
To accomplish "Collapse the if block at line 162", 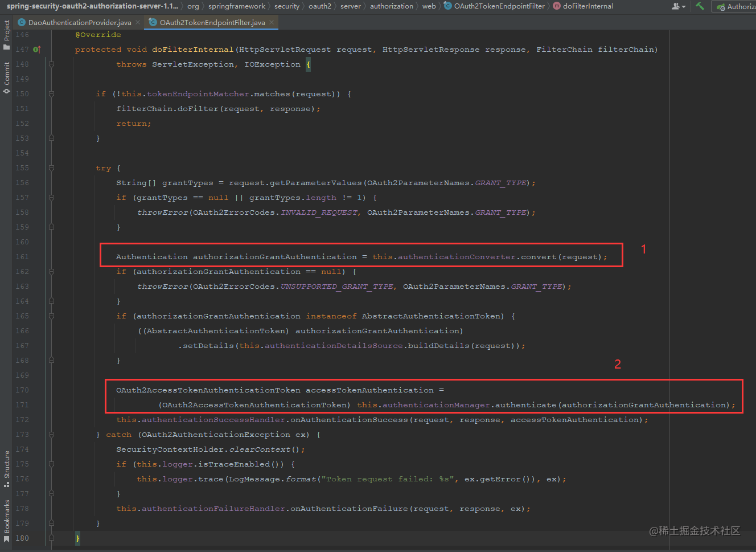I will pyautogui.click(x=51, y=272).
